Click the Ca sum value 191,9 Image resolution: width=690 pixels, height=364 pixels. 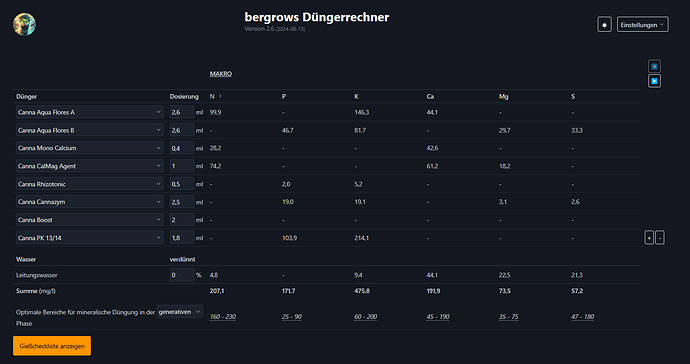tap(433, 291)
